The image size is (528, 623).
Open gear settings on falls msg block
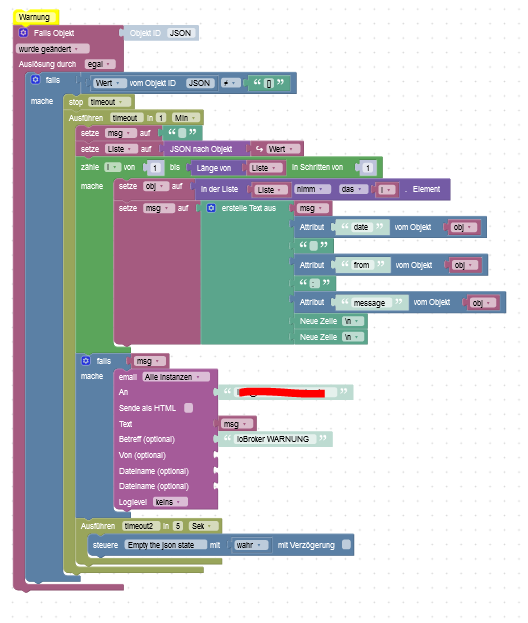pos(85,360)
